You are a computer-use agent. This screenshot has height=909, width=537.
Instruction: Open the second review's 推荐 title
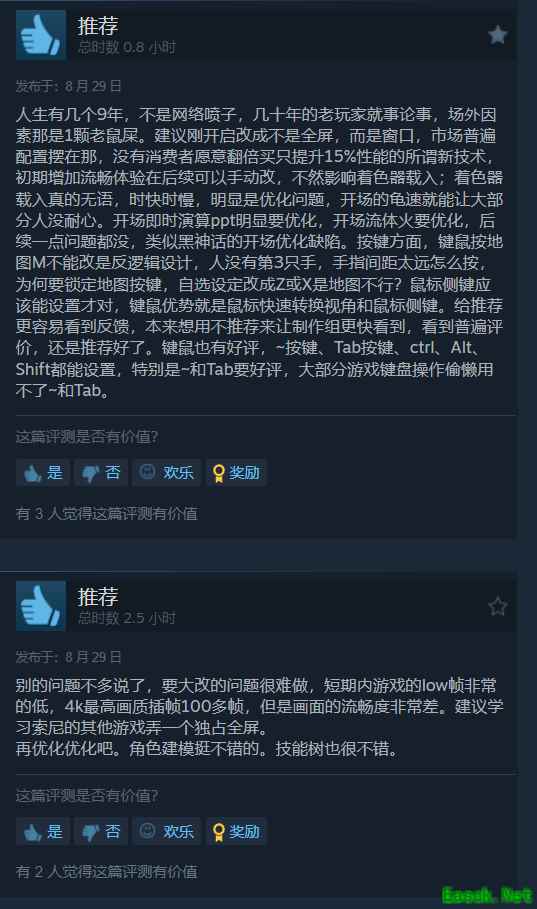(98, 597)
